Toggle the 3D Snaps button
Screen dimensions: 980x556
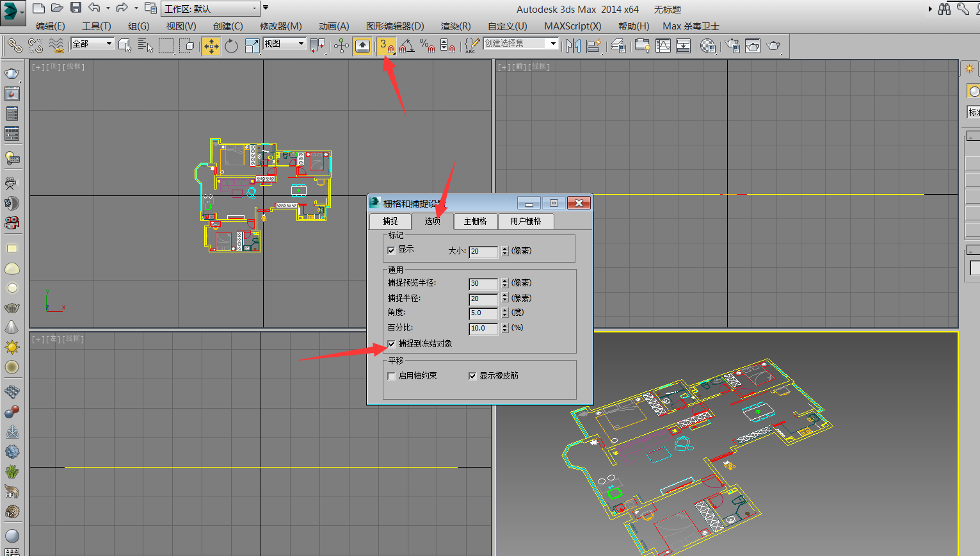point(386,45)
